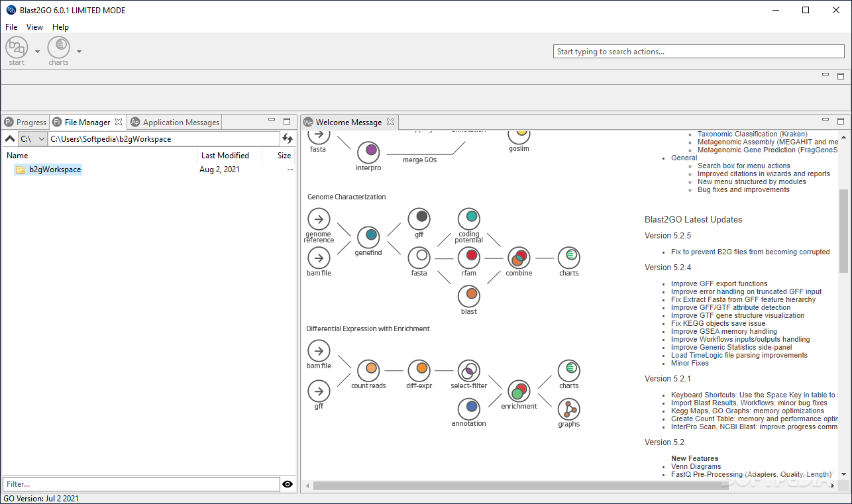852x504 pixels.
Task: Click the Genome Characterization bam file node
Action: pyautogui.click(x=319, y=258)
